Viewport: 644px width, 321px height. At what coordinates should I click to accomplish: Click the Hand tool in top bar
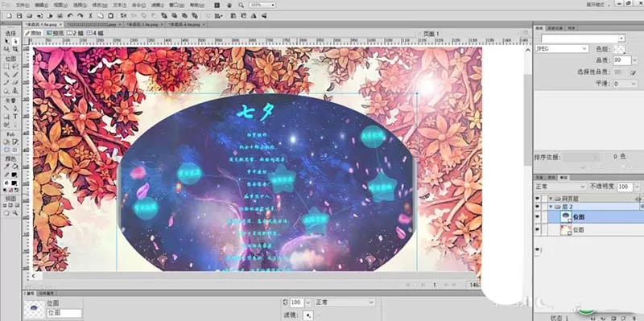[229, 5]
